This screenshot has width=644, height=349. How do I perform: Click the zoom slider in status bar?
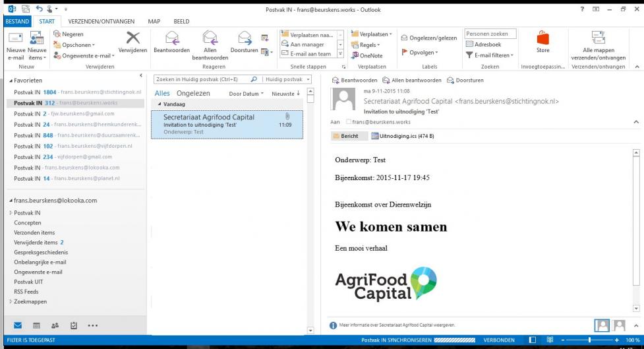click(x=589, y=340)
